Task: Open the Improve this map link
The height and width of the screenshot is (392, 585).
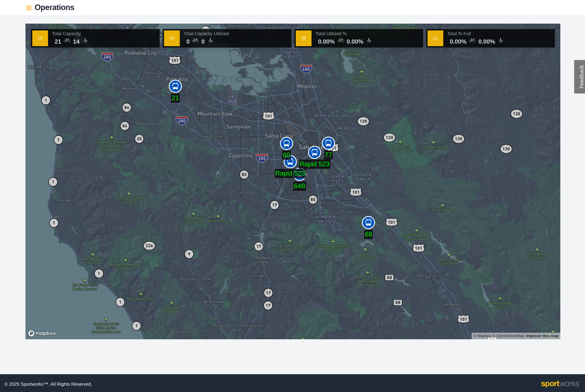Action: (542, 336)
